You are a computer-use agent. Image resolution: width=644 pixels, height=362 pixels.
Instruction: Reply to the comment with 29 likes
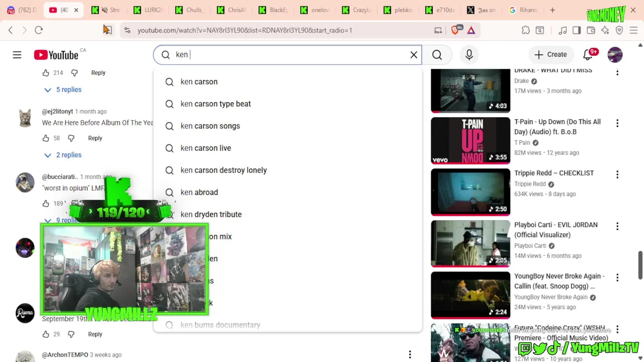95,334
